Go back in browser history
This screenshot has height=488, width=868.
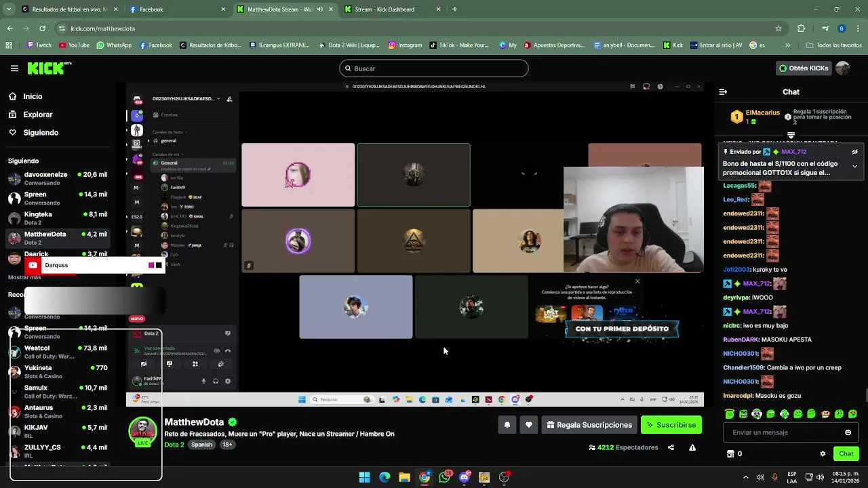pos(9,28)
